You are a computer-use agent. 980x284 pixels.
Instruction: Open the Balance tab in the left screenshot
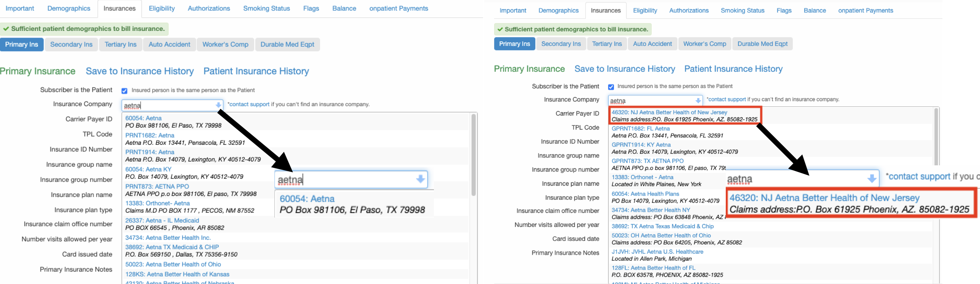344,8
